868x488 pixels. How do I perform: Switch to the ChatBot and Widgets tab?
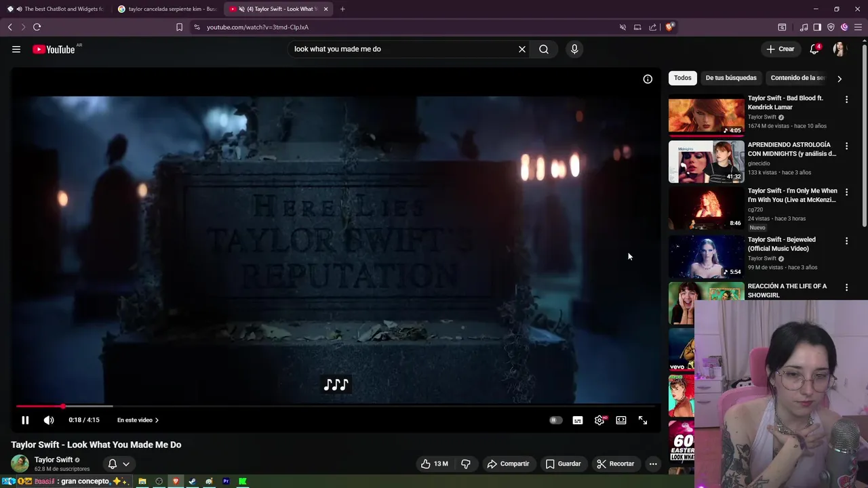tap(56, 9)
